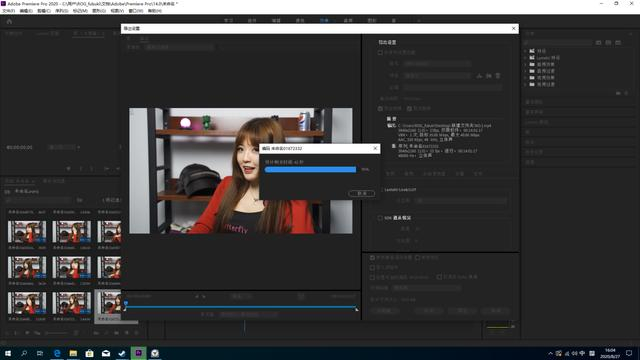This screenshot has height=360, width=640.
Task: Click the aspect ratio correction icon below preview
Action: (301, 296)
